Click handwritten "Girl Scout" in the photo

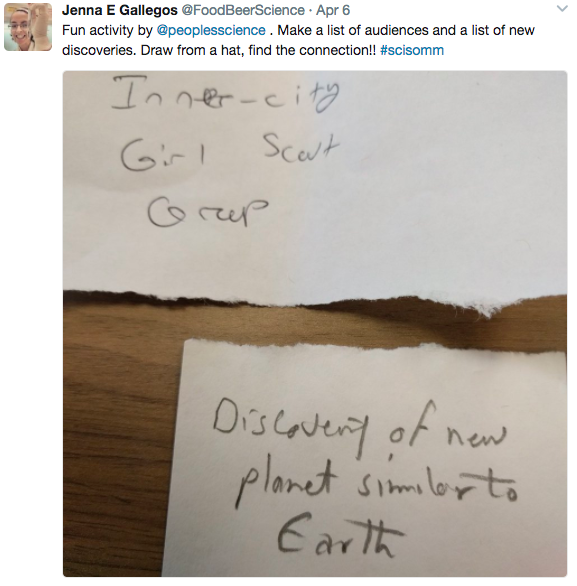pos(229,151)
